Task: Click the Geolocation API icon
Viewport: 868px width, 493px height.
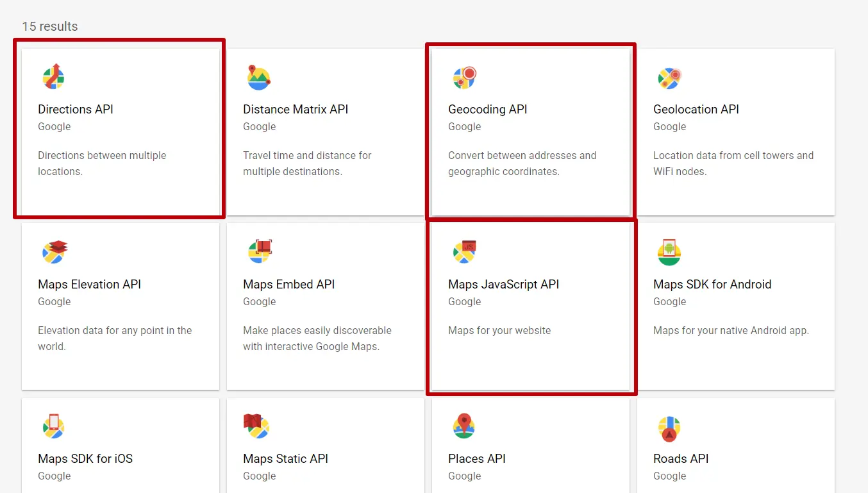Action: [669, 76]
